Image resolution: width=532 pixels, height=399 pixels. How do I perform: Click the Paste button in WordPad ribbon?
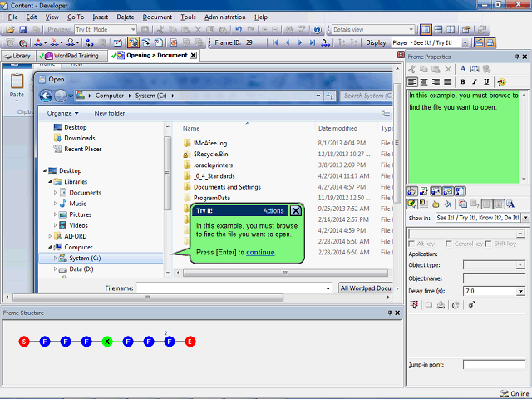pyautogui.click(x=17, y=86)
